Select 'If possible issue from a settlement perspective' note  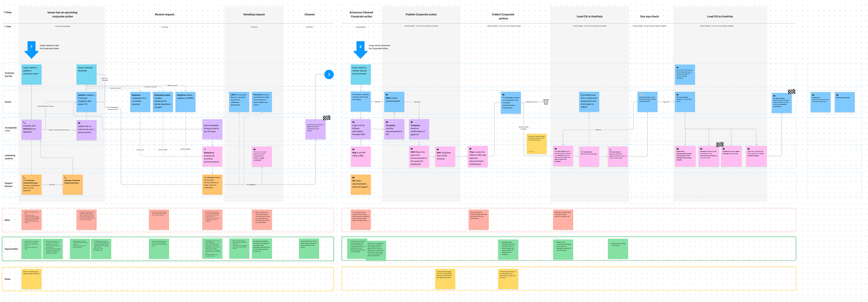(589, 102)
